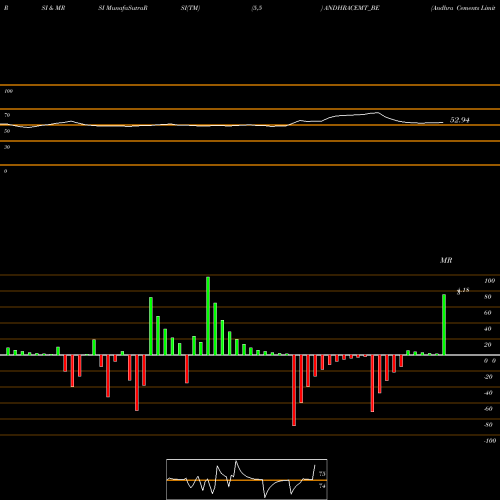Viewport: 500px width, 500px height.
Task: Click the MR axis label 80
Action: pos(488,297)
